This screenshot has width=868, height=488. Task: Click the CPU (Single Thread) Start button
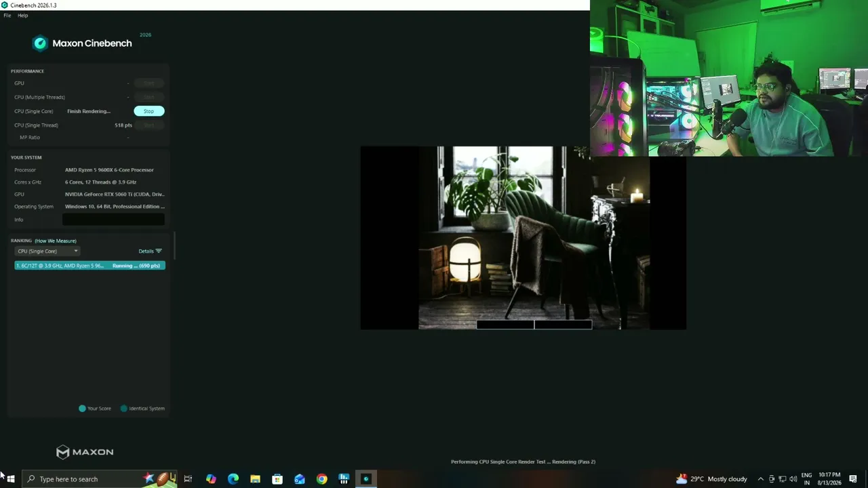click(x=149, y=125)
